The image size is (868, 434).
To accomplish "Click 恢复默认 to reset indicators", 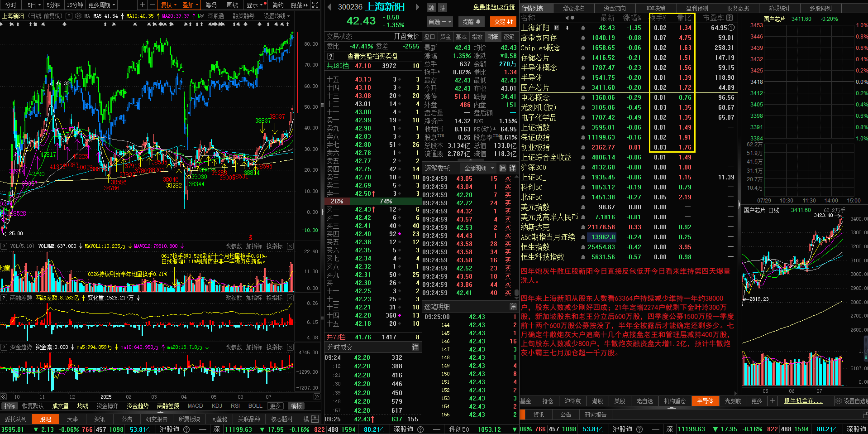I will pyautogui.click(x=33, y=406).
